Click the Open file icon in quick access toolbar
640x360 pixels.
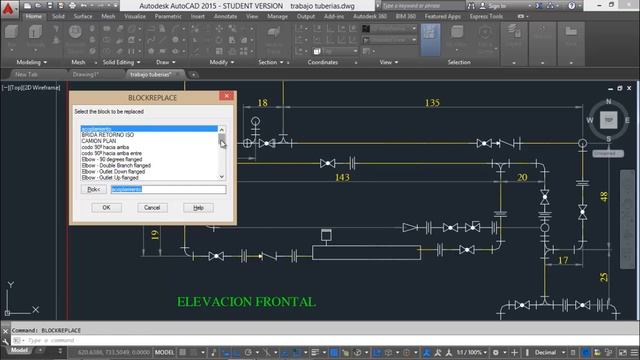pyautogui.click(x=38, y=6)
